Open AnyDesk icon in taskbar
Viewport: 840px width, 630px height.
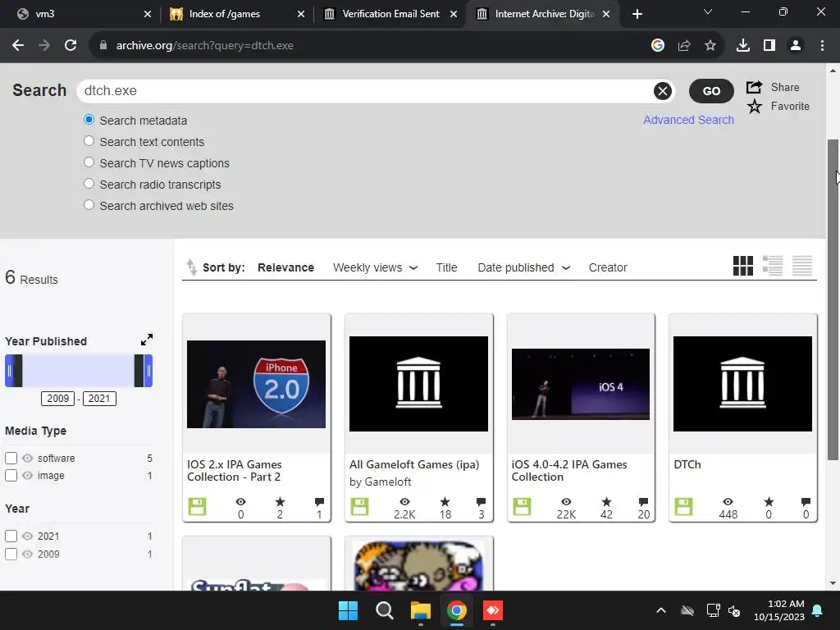492,610
